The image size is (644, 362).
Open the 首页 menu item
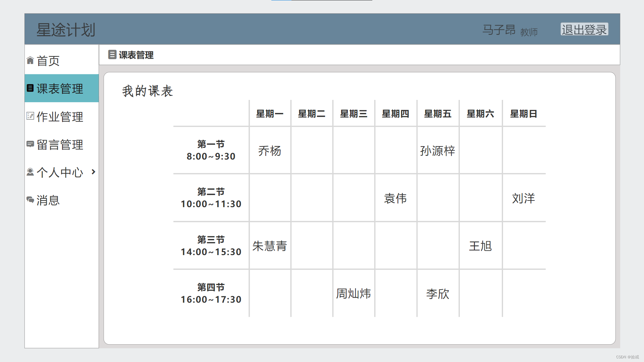[48, 61]
